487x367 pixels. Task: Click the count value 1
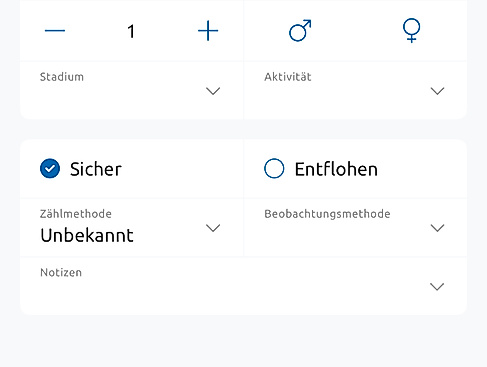131,32
